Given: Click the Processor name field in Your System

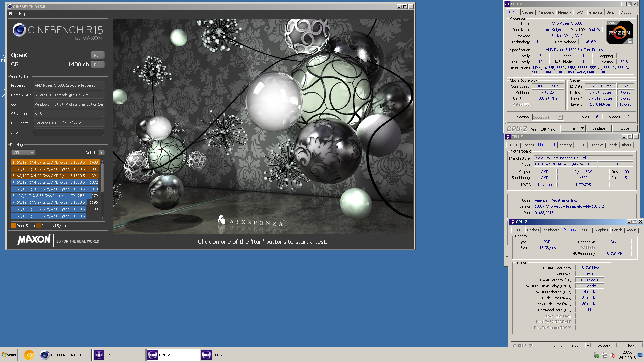Looking at the screenshot, I should [x=68, y=85].
